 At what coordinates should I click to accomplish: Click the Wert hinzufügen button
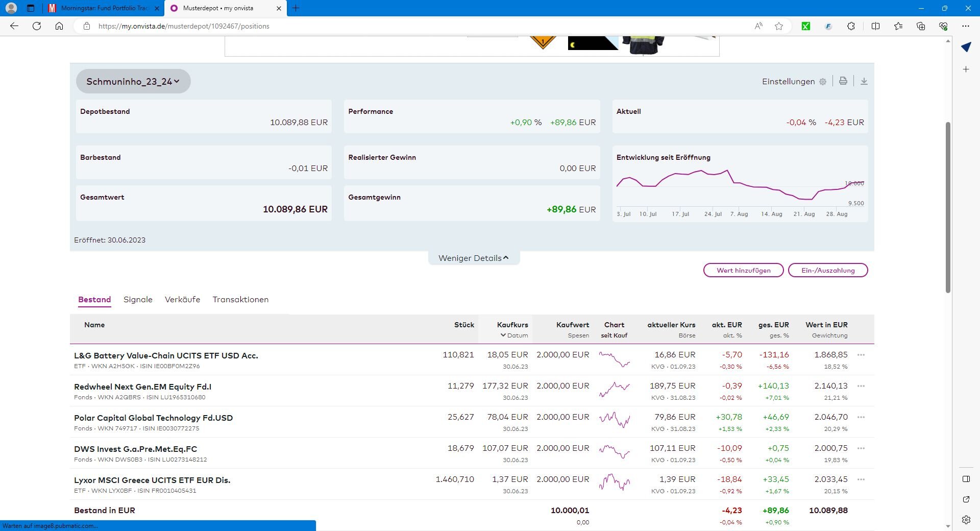point(743,270)
